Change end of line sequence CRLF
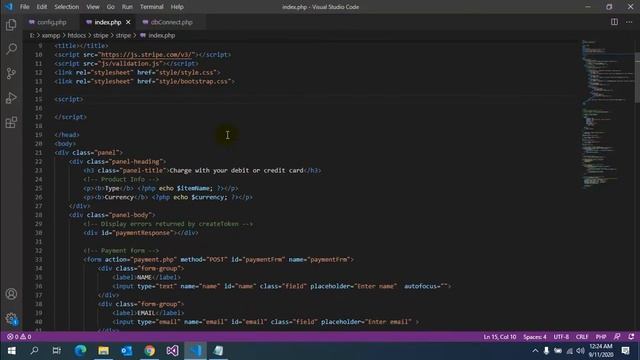This screenshot has height=360, width=640. tap(582, 337)
